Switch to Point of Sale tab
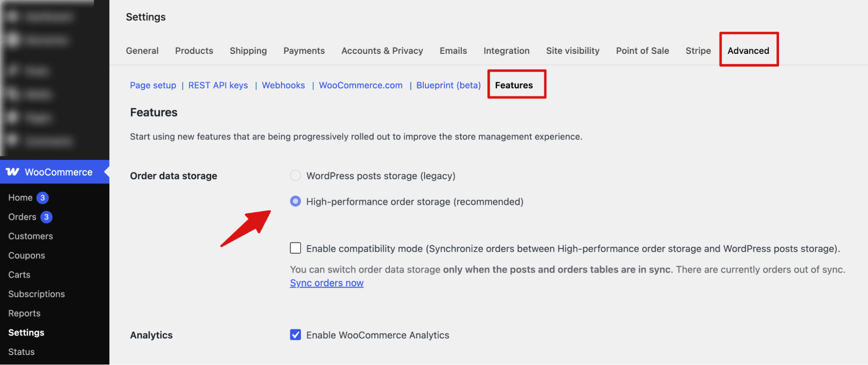Screen dimensions: 868x365 (x=643, y=51)
